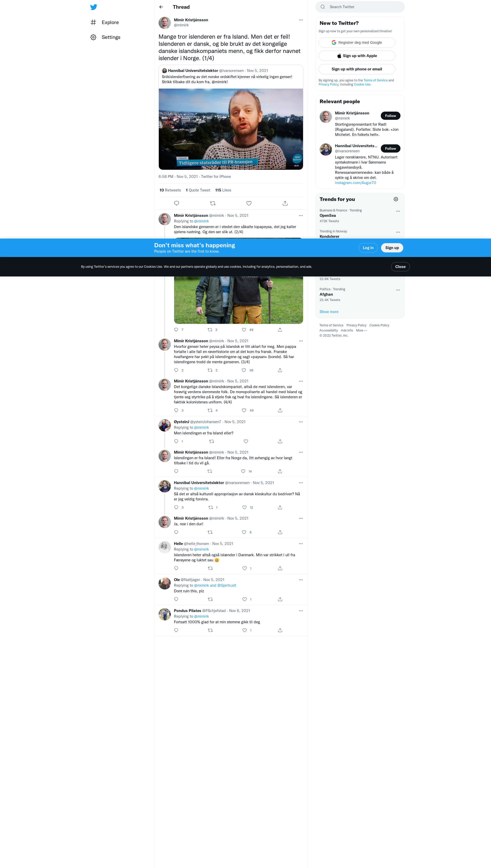Reply to ØysteinJ's tweet

pyautogui.click(x=176, y=442)
